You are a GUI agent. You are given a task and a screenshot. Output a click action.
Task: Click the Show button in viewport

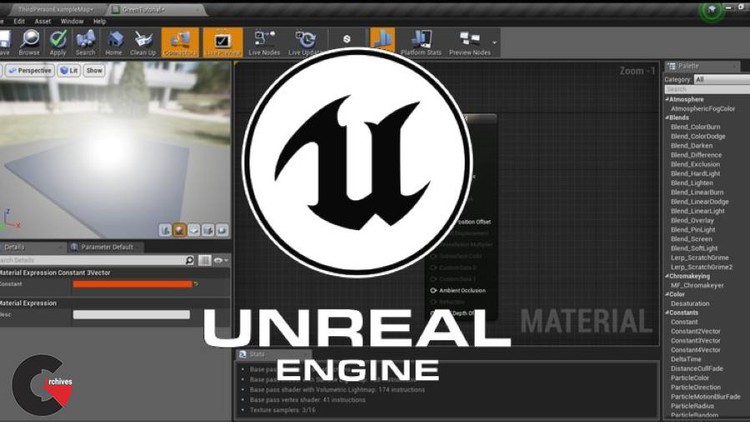click(94, 71)
